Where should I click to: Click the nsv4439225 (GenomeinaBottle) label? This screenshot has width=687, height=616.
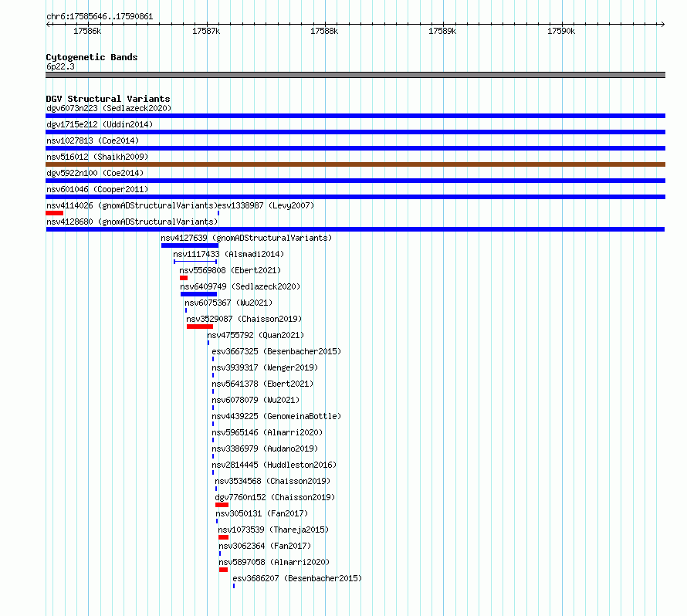click(x=276, y=416)
